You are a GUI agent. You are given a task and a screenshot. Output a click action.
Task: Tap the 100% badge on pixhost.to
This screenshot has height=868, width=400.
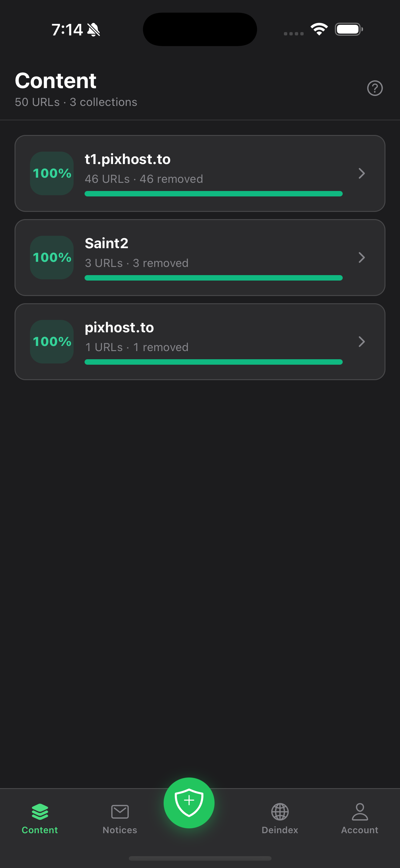[x=52, y=342]
